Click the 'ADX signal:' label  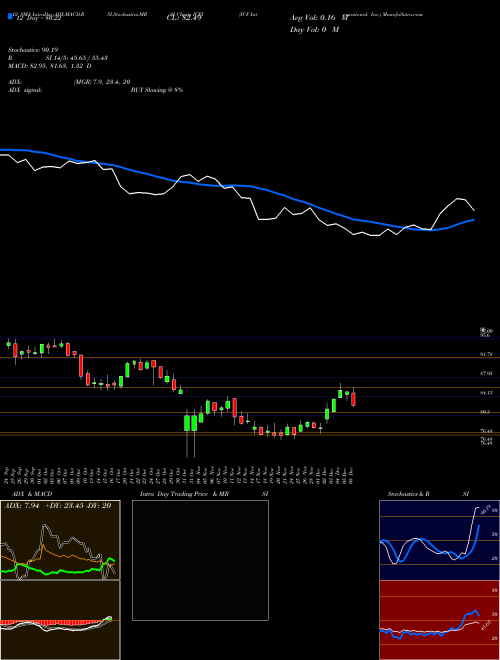click(25, 90)
